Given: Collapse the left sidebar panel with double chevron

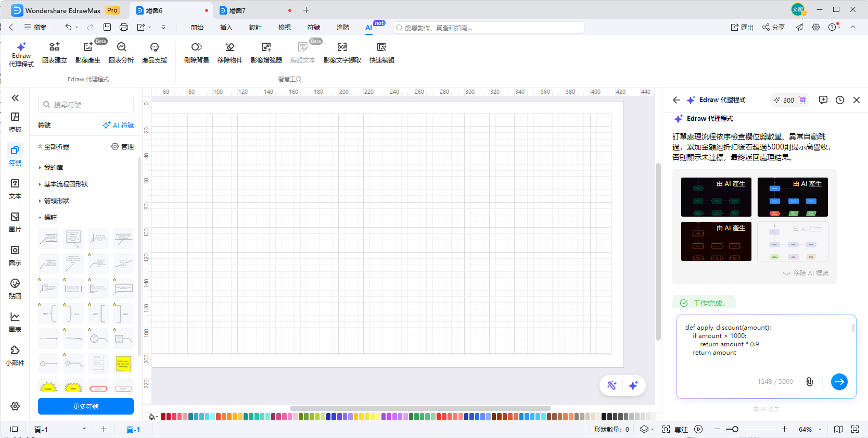Looking at the screenshot, I should 15,98.
